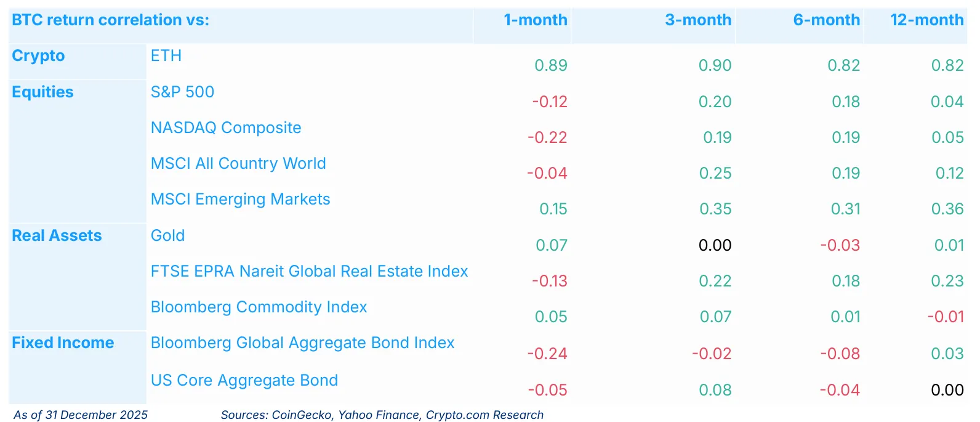Click Bloomberg Global Aggregate Bond Index label
The height and width of the screenshot is (422, 980).
tap(302, 343)
